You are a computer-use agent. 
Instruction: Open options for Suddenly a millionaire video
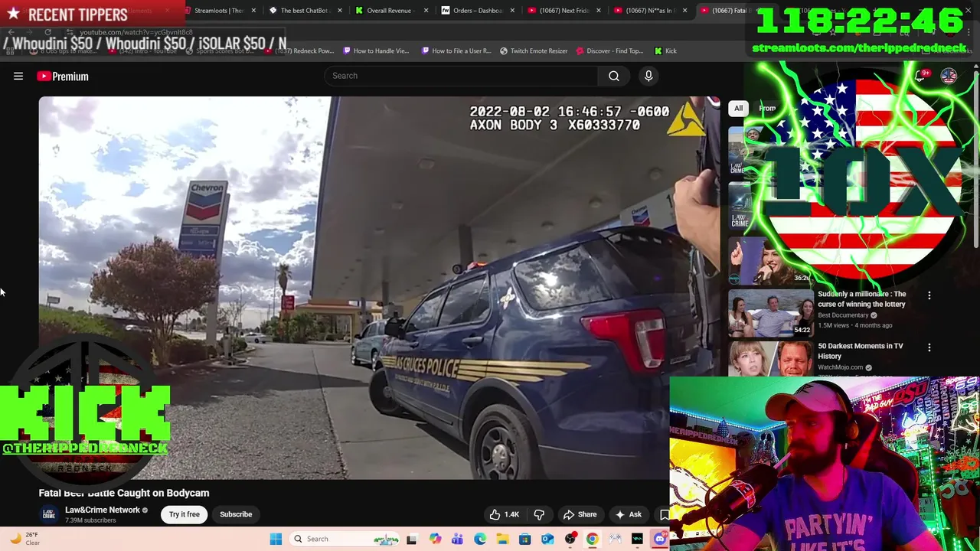(929, 295)
